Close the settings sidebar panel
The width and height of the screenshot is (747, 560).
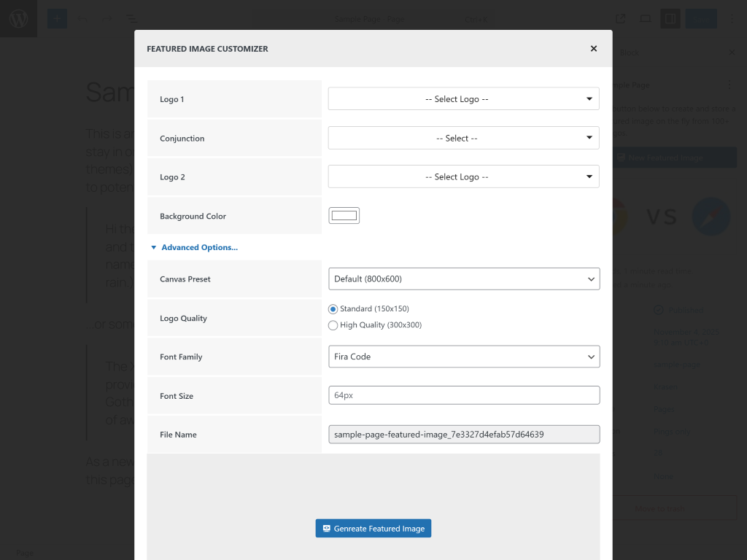(732, 52)
